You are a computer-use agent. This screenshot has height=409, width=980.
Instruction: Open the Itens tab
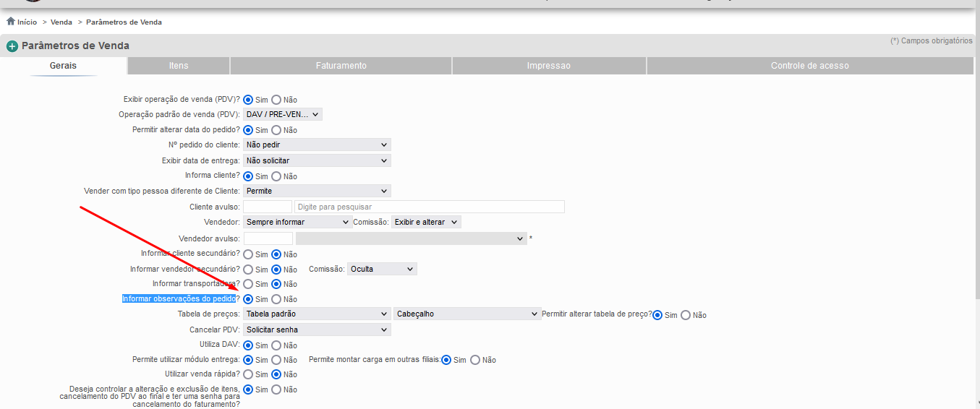(179, 66)
